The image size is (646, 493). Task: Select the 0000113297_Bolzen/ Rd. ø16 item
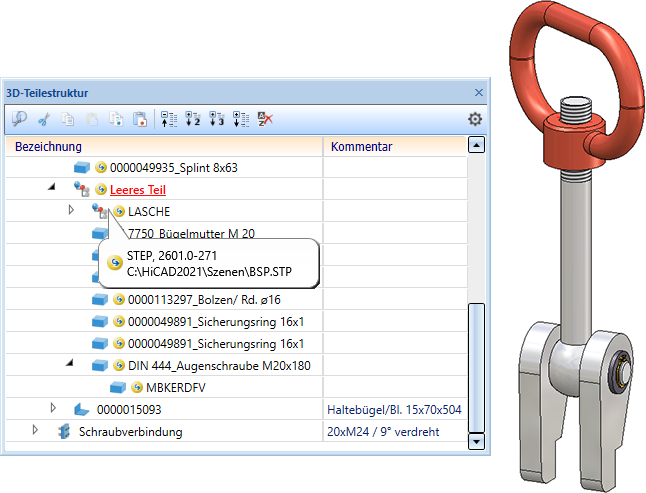[205, 299]
